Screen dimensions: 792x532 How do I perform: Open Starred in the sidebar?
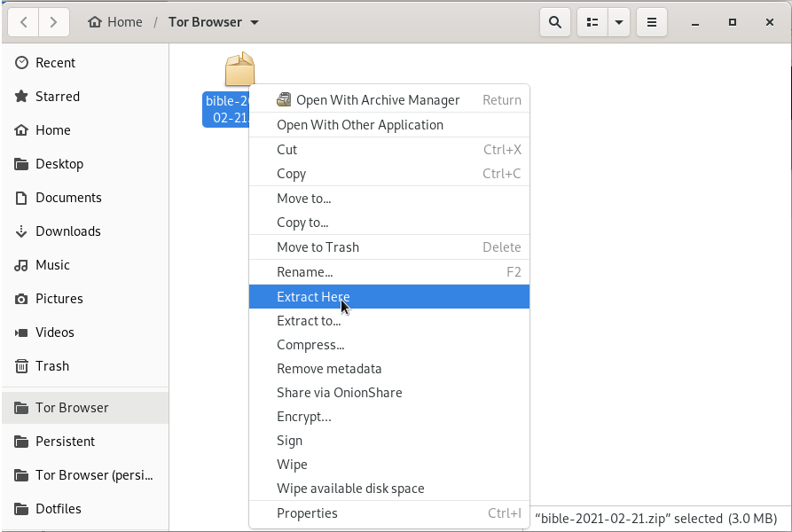[57, 97]
